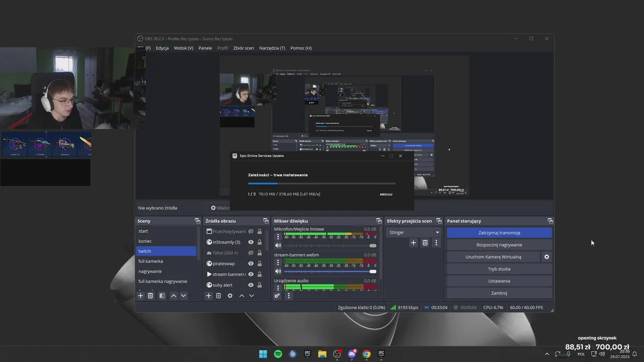
Task: Move source down arrow in Źródła panel
Action: click(252, 296)
